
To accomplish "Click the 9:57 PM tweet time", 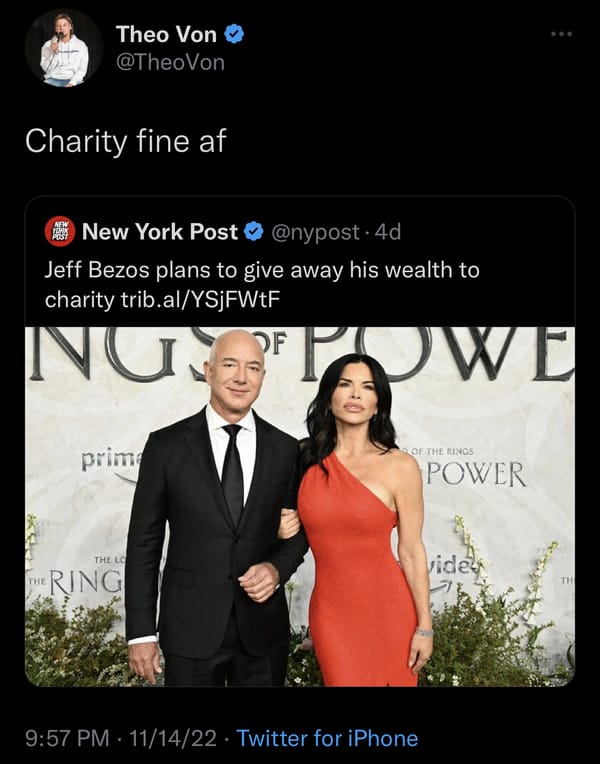I will tap(67, 738).
